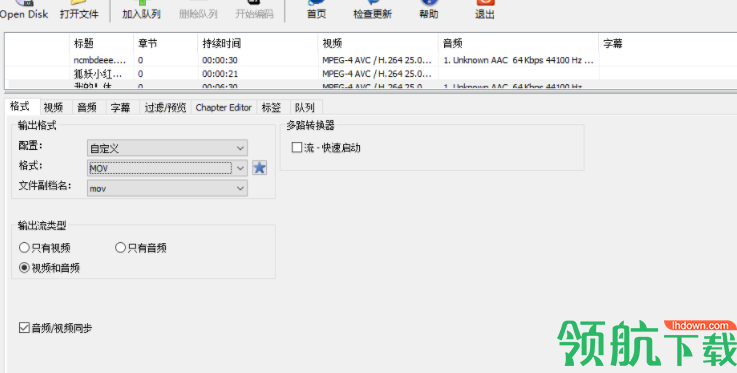Viewport: 737px width, 373px height.
Task: Click the 检查更新 toolbar button
Action: 372,10
